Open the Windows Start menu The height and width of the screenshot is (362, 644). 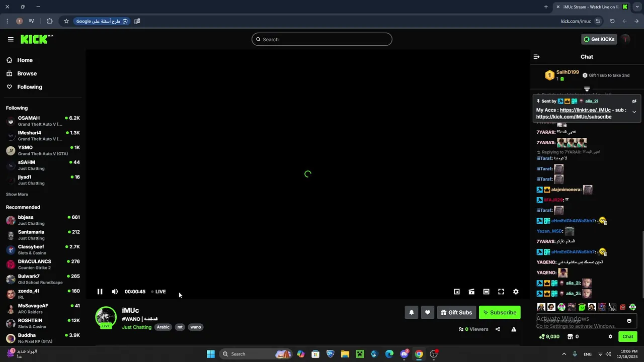coord(211,354)
